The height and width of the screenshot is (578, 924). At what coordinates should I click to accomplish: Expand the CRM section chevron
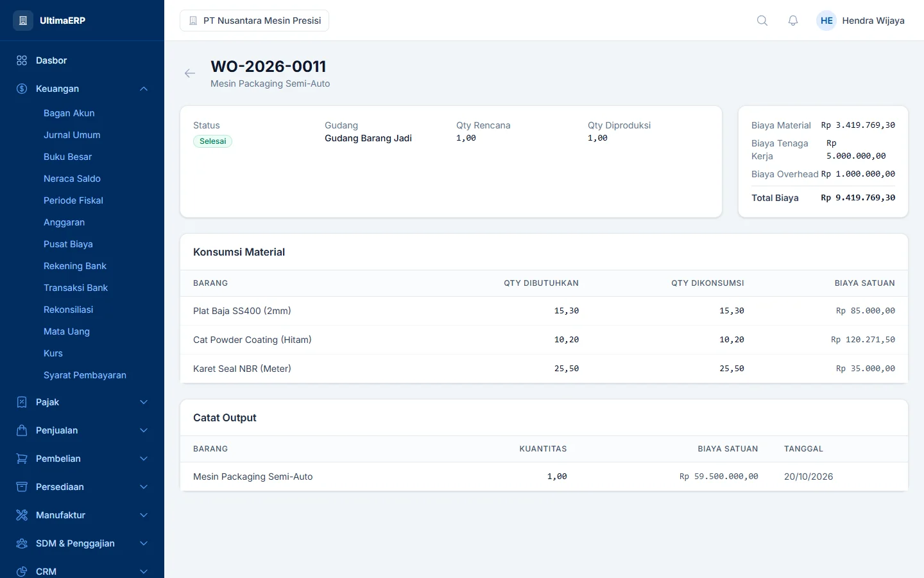pos(144,572)
